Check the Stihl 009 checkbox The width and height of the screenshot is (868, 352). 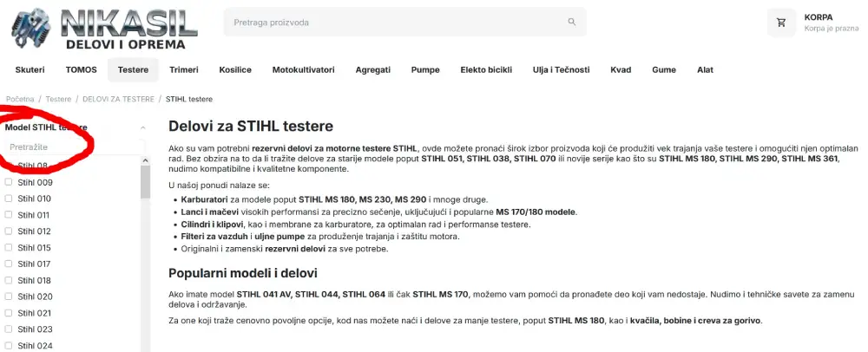pos(9,182)
